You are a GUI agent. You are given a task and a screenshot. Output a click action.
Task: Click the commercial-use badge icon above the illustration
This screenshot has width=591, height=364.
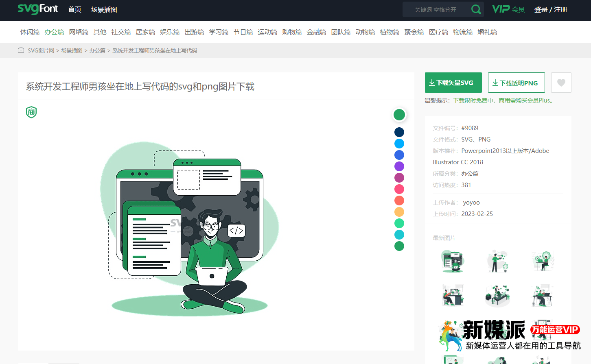click(31, 111)
